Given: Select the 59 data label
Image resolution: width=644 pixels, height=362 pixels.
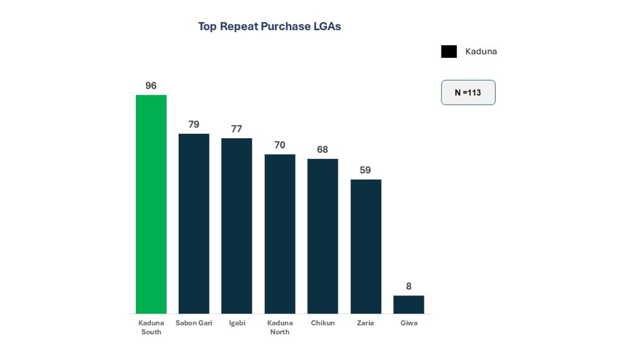Looking at the screenshot, I should (x=365, y=170).
